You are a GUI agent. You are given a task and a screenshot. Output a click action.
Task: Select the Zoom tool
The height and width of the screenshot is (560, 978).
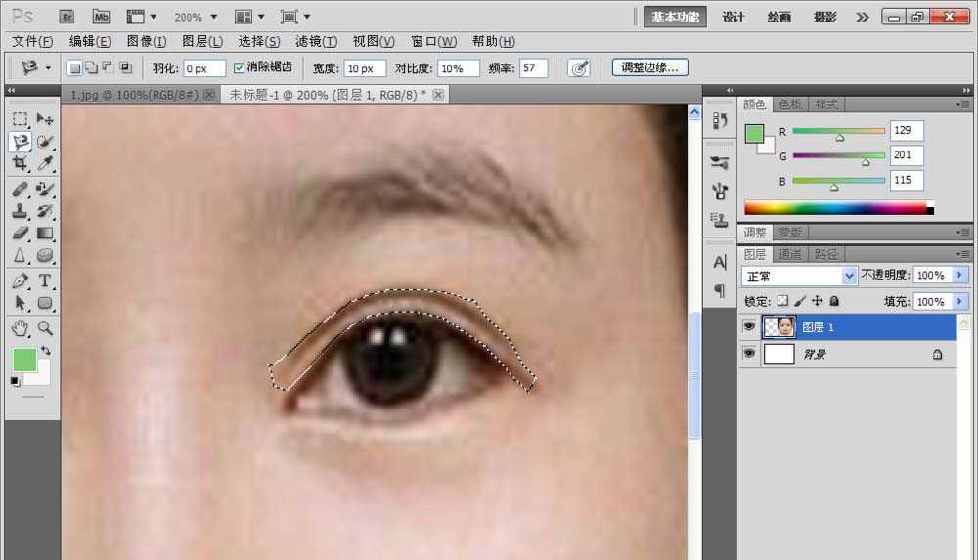44,328
